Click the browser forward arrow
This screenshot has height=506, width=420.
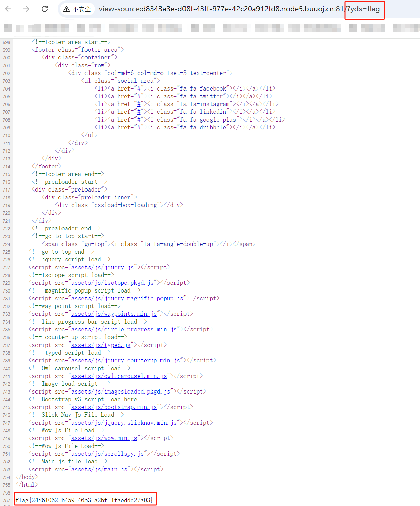[26, 9]
